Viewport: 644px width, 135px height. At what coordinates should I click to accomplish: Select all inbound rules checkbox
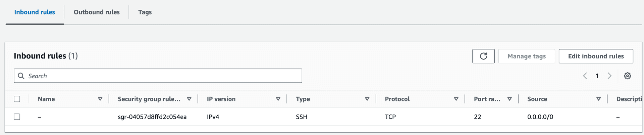[17, 99]
